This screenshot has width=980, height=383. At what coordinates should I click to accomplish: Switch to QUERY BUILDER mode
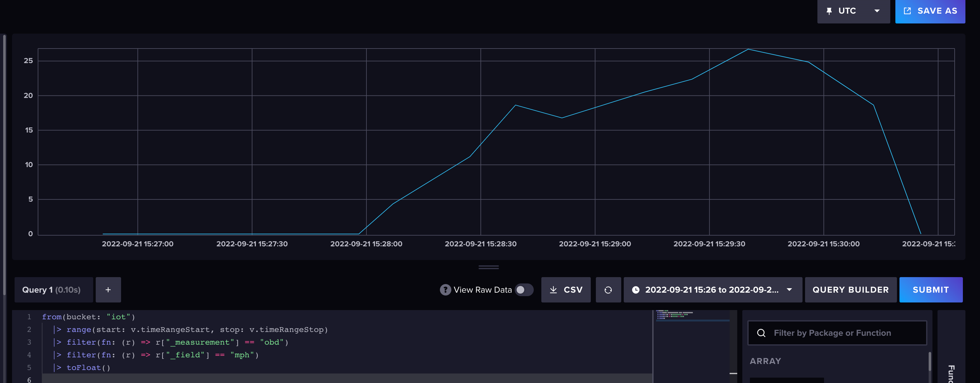(851, 289)
